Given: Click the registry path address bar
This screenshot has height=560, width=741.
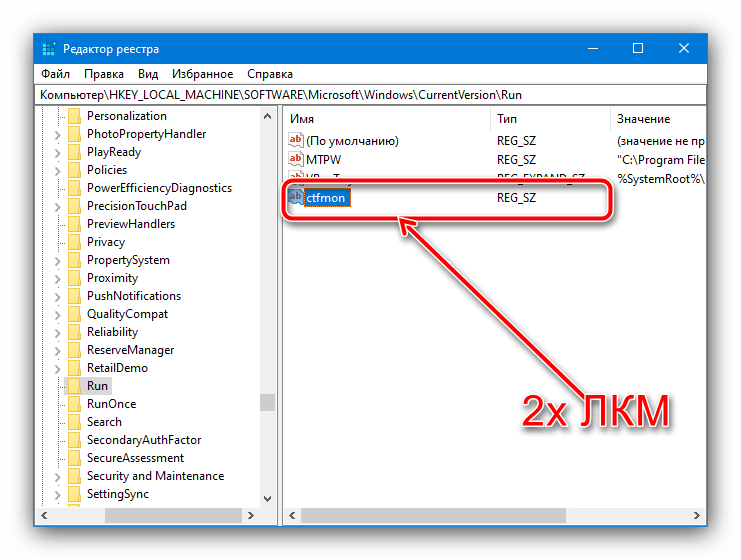Looking at the screenshot, I should [370, 95].
